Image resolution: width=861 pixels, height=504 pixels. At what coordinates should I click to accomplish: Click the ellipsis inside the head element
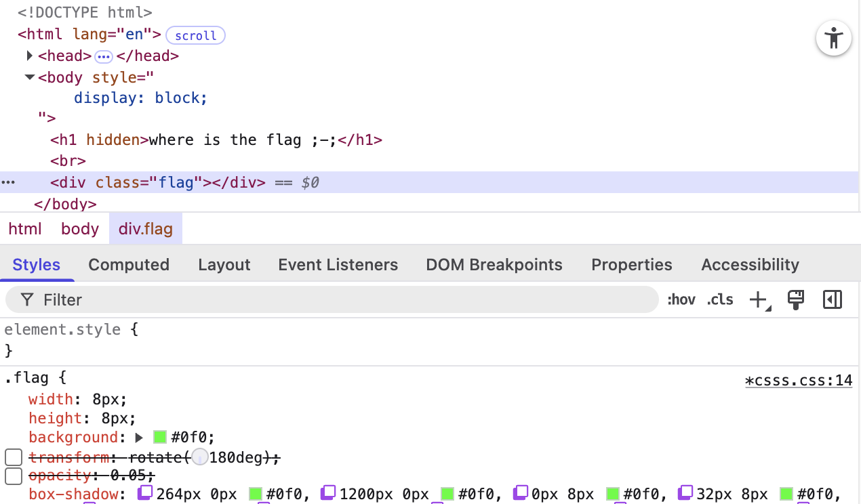103,57
